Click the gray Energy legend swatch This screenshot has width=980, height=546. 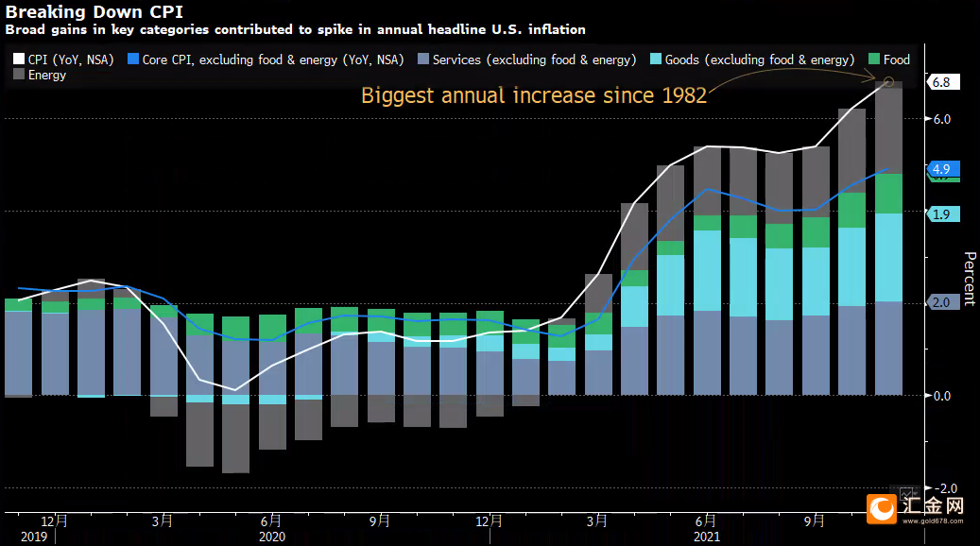point(19,74)
